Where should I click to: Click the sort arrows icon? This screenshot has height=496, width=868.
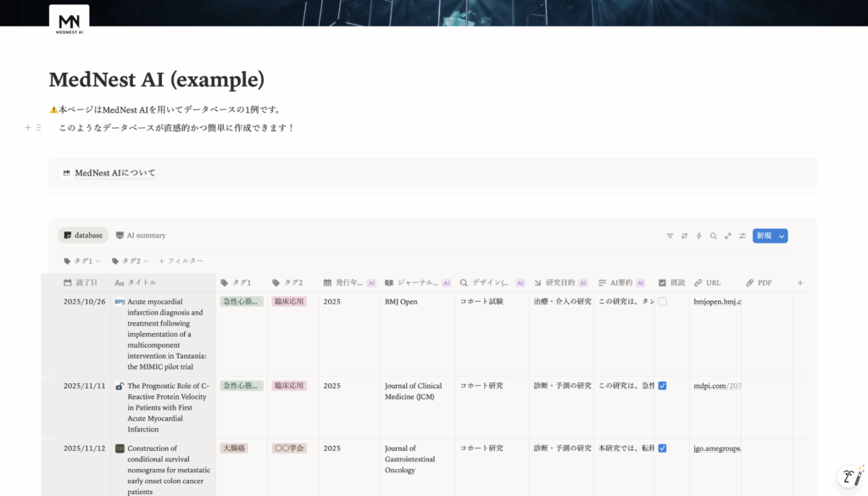[x=684, y=236]
